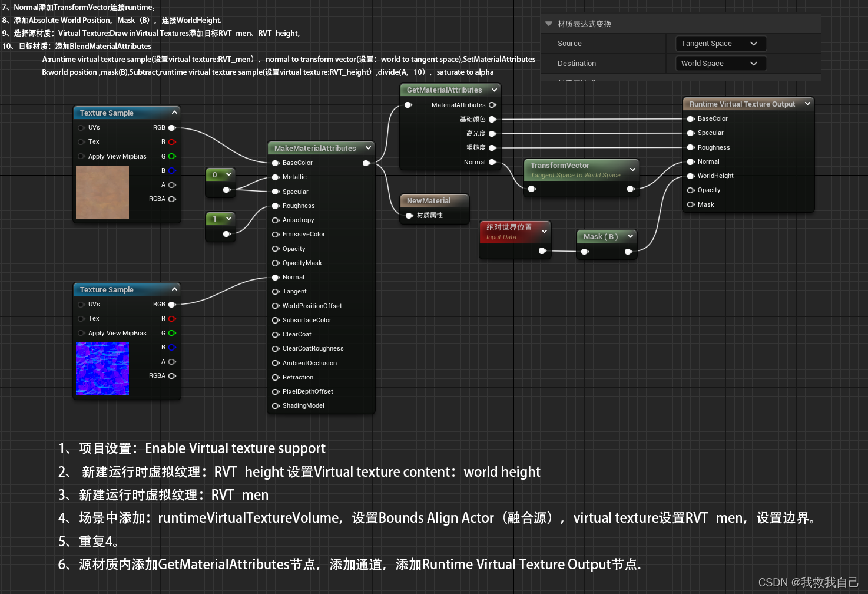Click the Normal input pin on MakeMaterialAttributes

click(x=276, y=277)
